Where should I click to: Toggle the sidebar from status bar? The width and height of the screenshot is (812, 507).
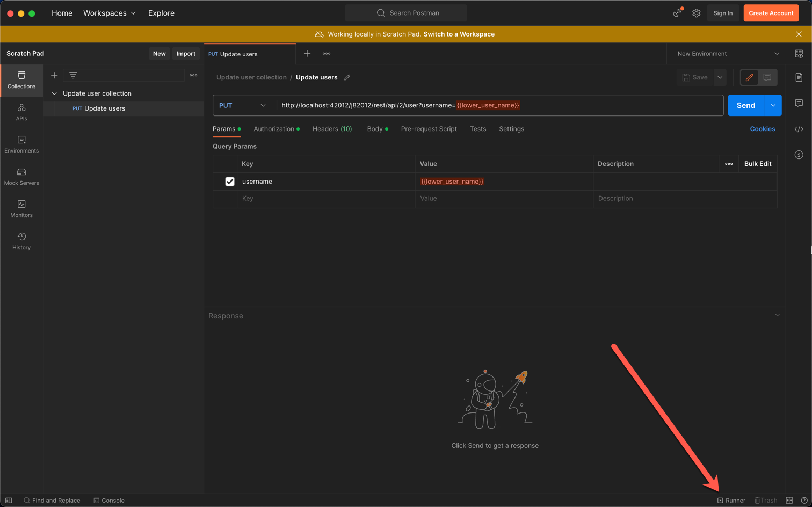[x=9, y=501]
